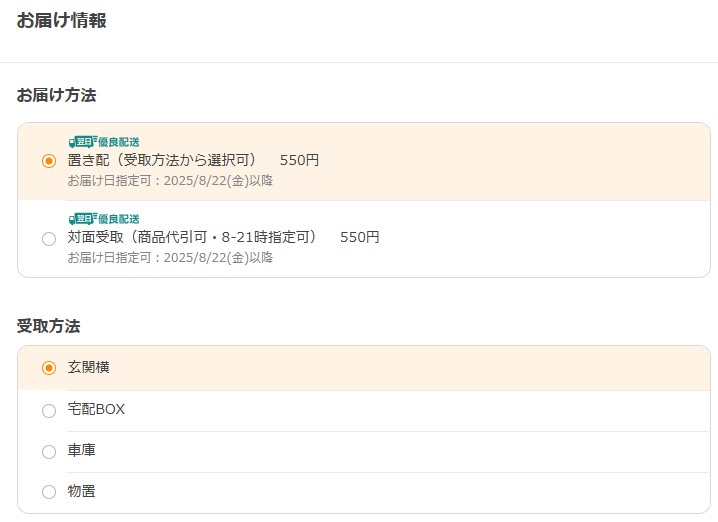Screen dimensions: 718x522
Task: Click the 翌日 truck icon on 対面受取 option
Action: coord(83,219)
